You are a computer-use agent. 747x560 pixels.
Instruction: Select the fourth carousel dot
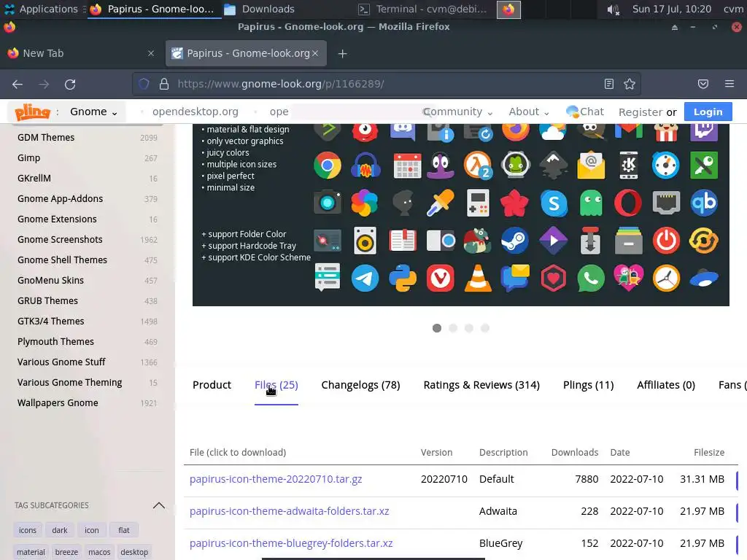(485, 328)
